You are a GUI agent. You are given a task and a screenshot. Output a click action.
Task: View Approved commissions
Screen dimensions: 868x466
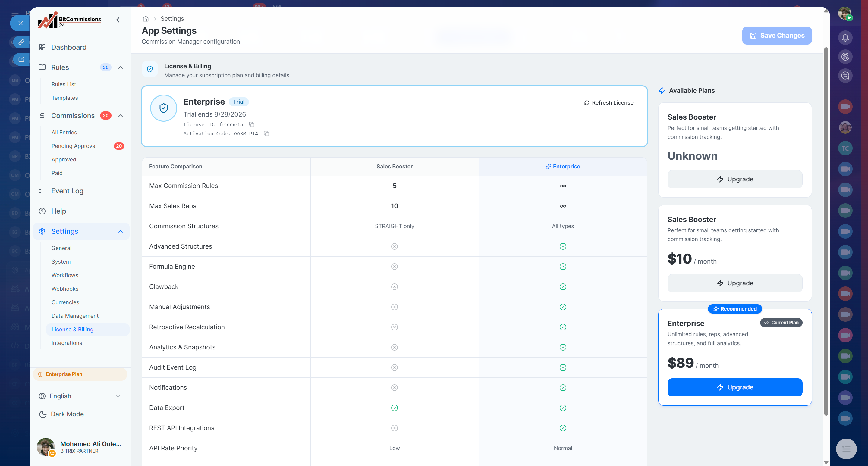point(64,159)
